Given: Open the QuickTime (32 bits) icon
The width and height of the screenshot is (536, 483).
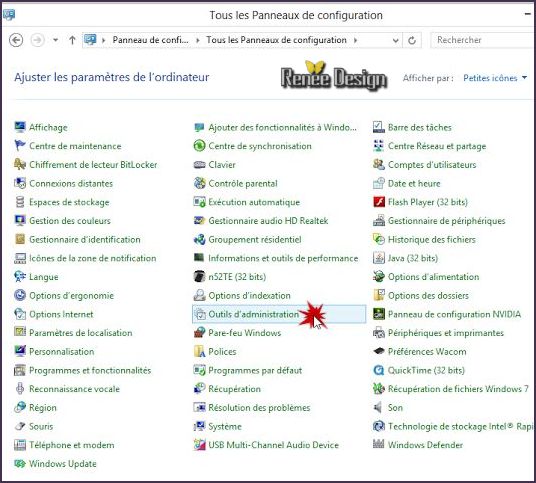Looking at the screenshot, I should pos(379,370).
